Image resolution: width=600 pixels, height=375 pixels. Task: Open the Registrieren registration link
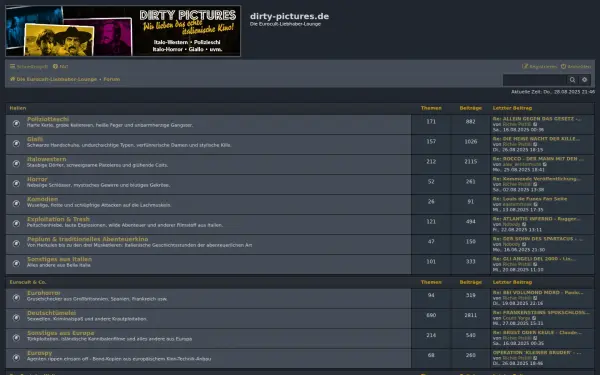click(540, 67)
